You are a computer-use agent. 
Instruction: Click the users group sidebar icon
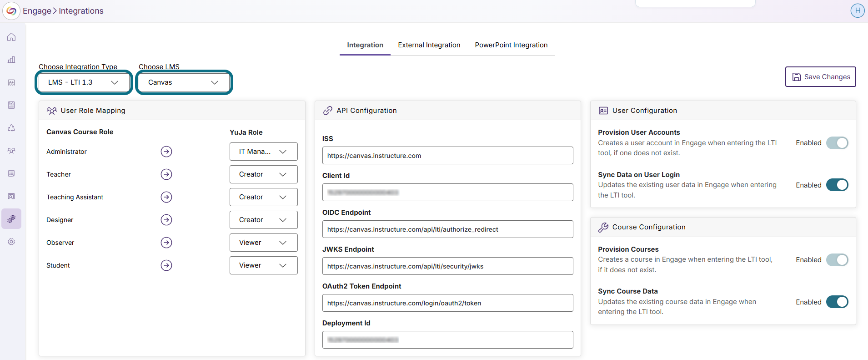click(x=11, y=151)
